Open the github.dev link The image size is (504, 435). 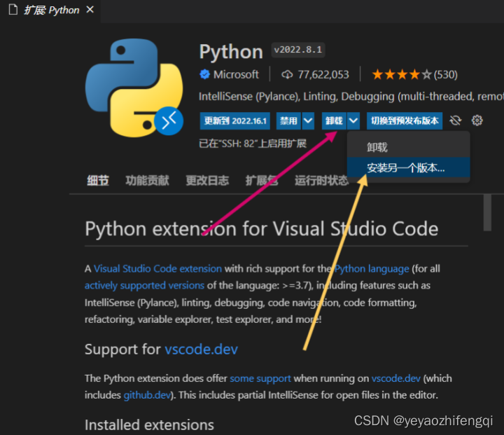click(x=147, y=395)
